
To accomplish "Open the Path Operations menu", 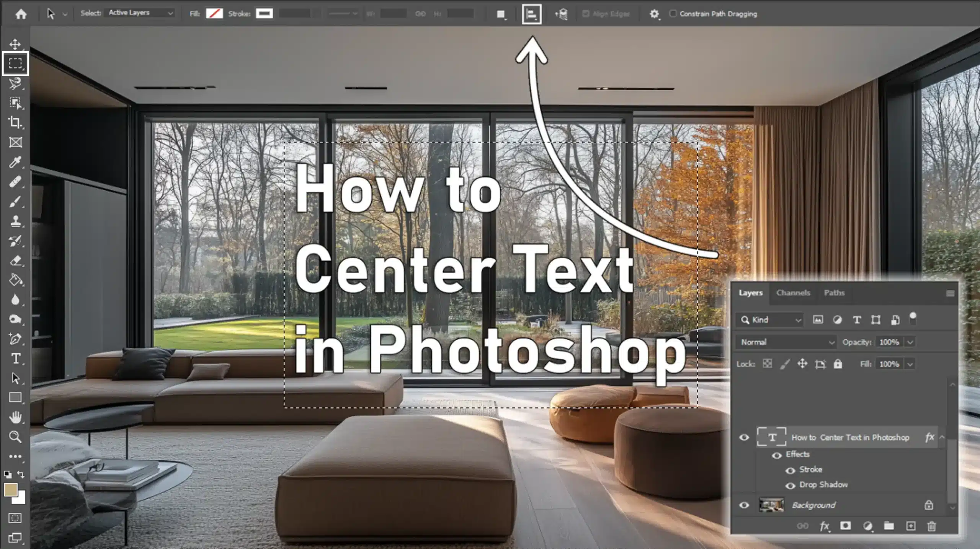I will pos(501,14).
